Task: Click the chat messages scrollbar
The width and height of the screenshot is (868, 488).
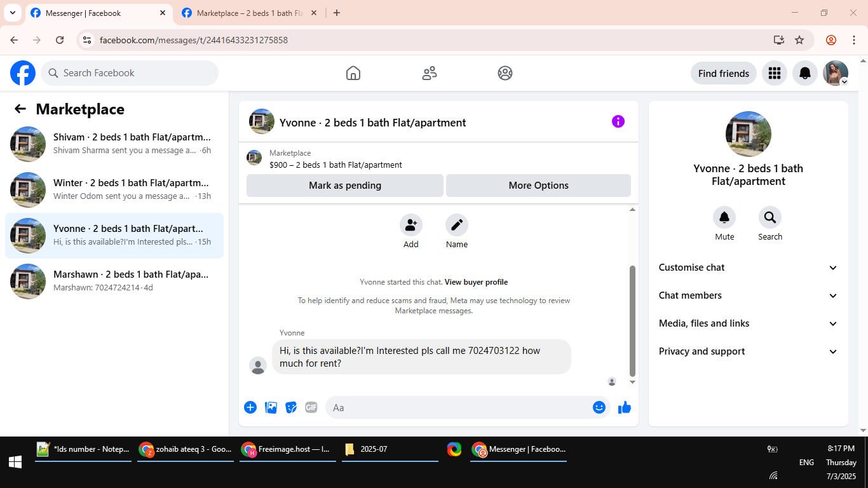Action: point(632,321)
